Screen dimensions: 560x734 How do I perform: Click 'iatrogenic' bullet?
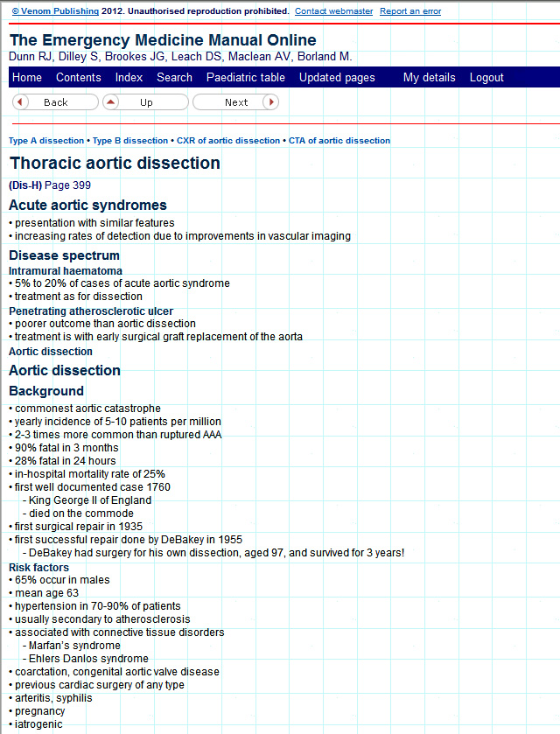click(x=36, y=724)
